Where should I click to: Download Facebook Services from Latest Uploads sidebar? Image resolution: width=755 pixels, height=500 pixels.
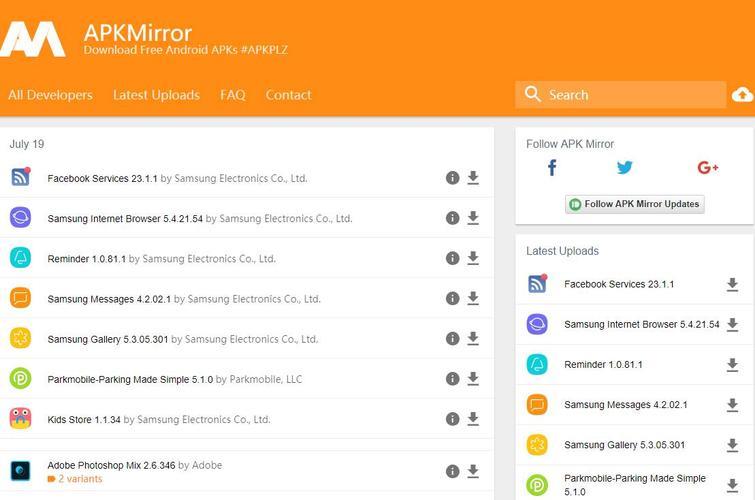tap(732, 285)
